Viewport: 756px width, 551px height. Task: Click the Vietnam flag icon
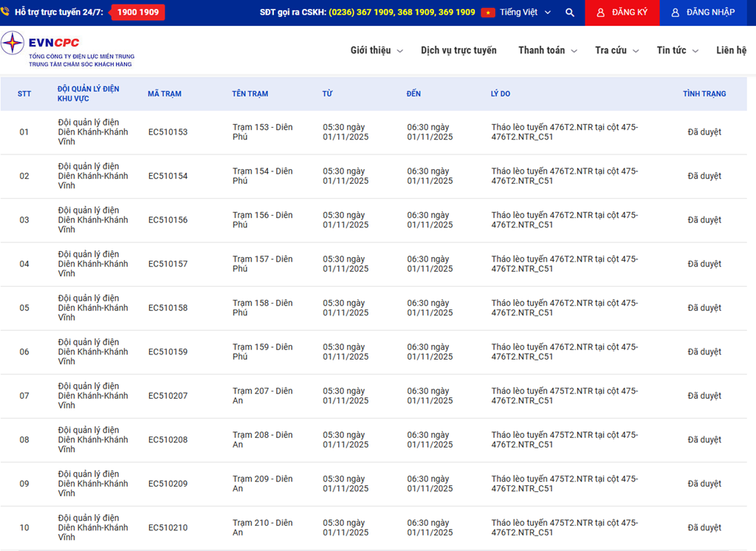tap(488, 13)
